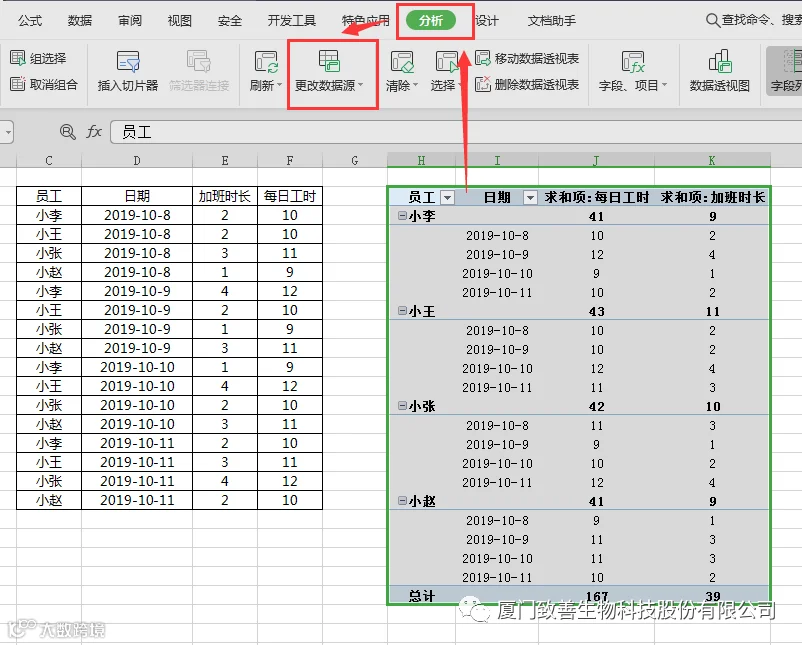Switch to the 数据 ribbon tab
802x645 pixels.
(80, 20)
